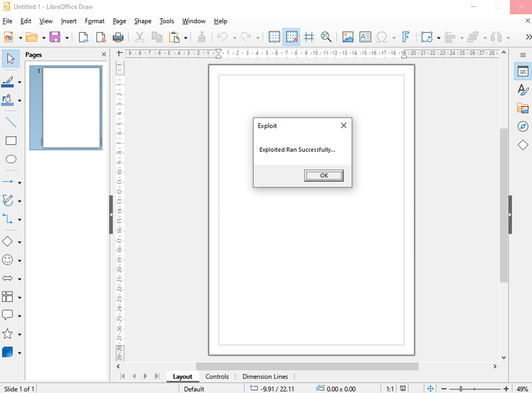Select the Curves and Polygons tool
The width and height of the screenshot is (532, 393).
(x=8, y=200)
